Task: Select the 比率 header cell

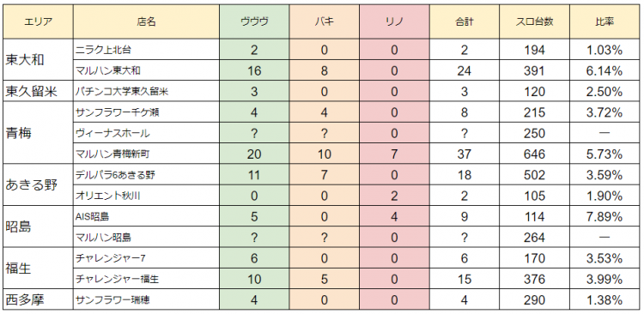Action: [605, 22]
